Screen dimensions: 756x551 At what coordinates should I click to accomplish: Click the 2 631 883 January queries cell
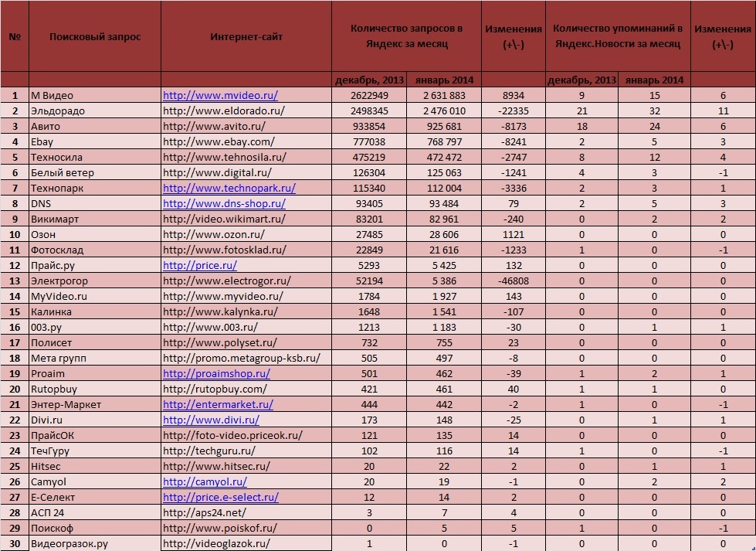(x=444, y=96)
